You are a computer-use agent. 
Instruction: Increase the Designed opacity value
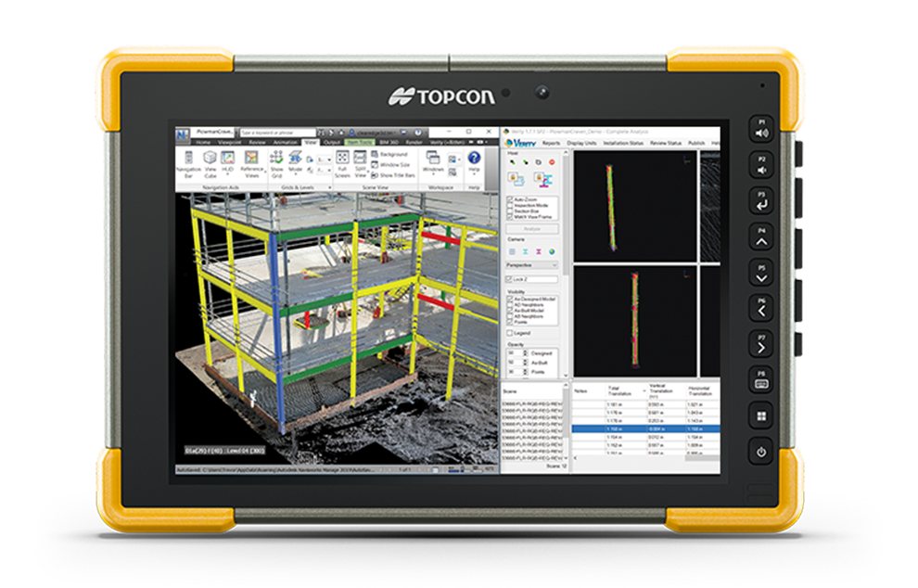[525, 349]
